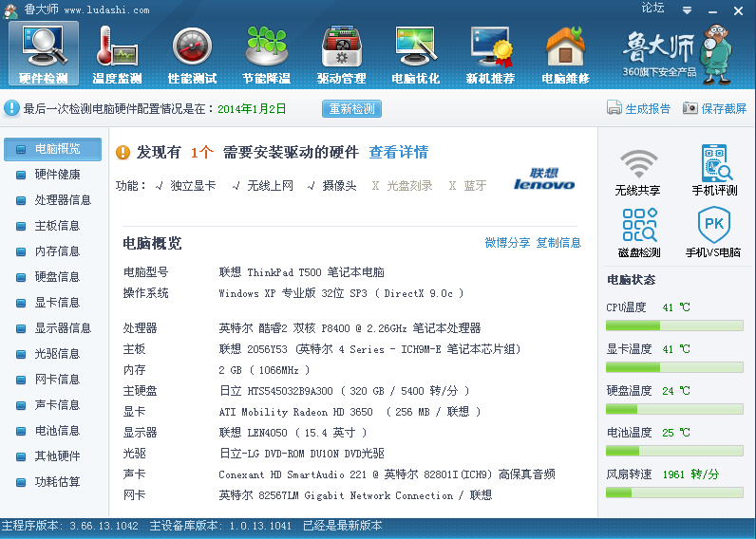
Task: Click the 无线共享 WiFi sharing icon
Action: point(637,171)
